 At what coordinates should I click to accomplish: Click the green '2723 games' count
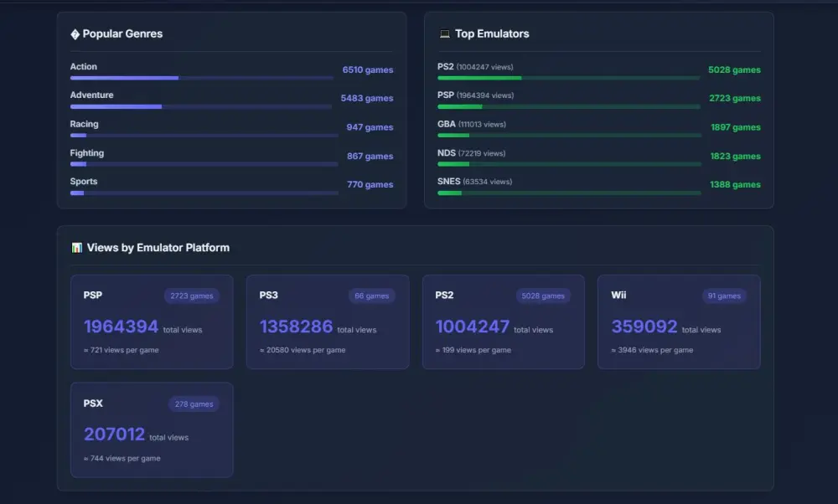coord(735,98)
